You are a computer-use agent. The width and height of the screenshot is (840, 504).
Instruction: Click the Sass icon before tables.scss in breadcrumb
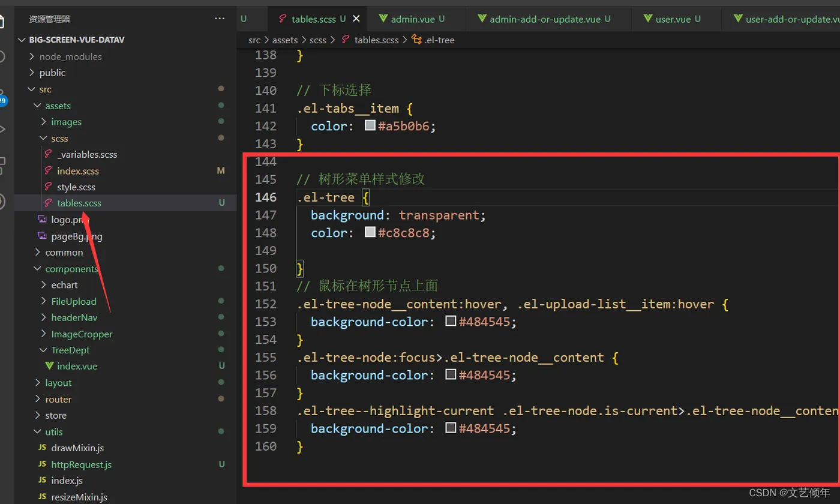click(x=346, y=40)
